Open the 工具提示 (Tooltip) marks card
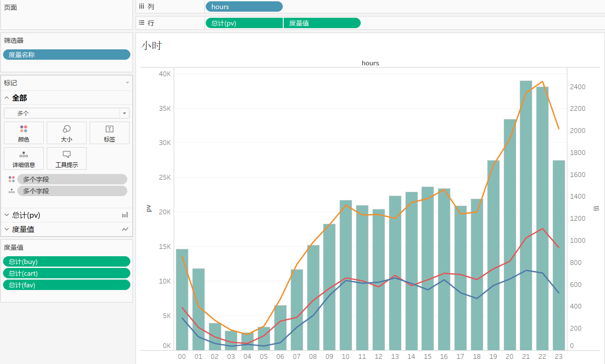605x364 pixels. [67, 158]
